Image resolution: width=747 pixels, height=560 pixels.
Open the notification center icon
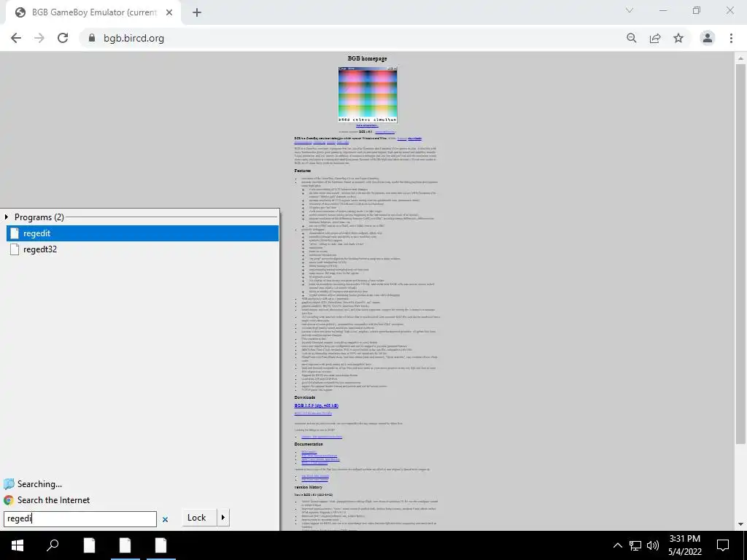pyautogui.click(x=723, y=545)
